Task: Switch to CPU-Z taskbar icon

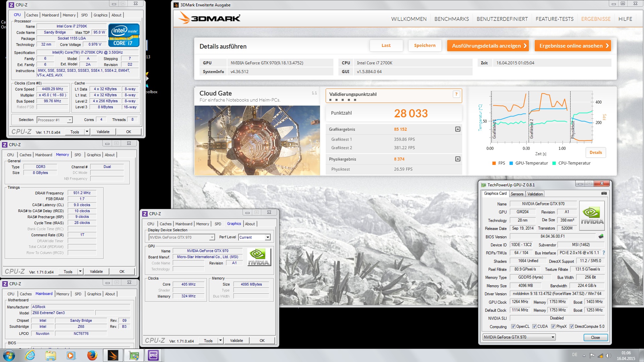Action: [154, 355]
